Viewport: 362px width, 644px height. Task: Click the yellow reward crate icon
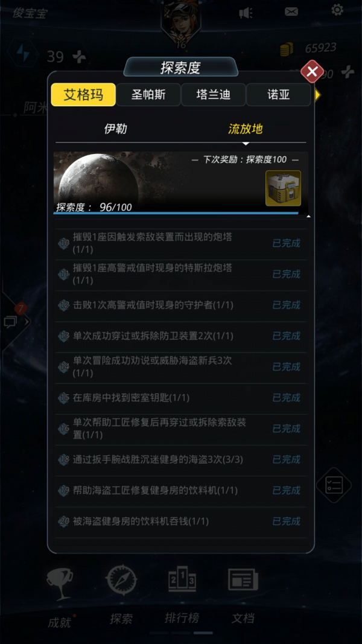click(x=283, y=188)
